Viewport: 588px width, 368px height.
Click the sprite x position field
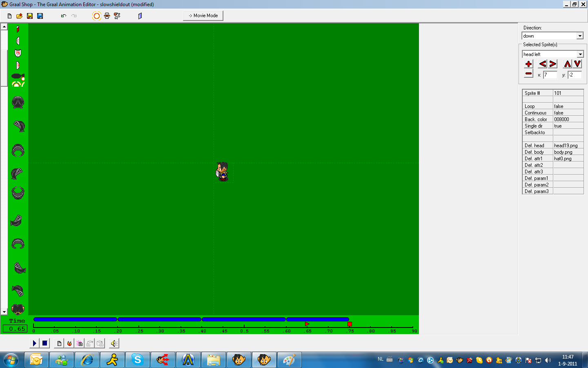pyautogui.click(x=550, y=75)
